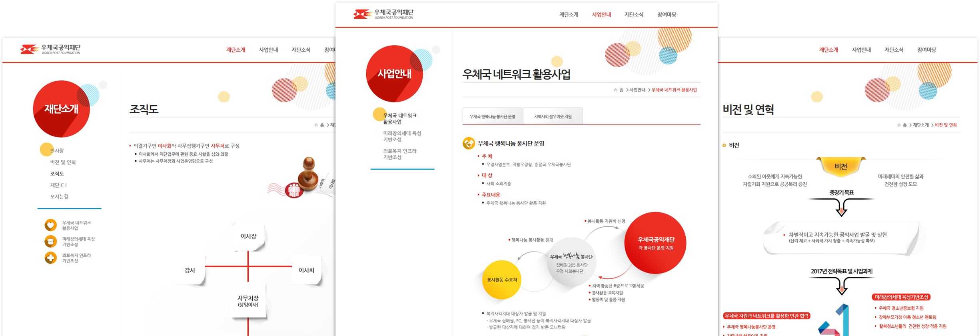
Task: Click the 이사장 box in organization chart
Action: click(x=248, y=236)
